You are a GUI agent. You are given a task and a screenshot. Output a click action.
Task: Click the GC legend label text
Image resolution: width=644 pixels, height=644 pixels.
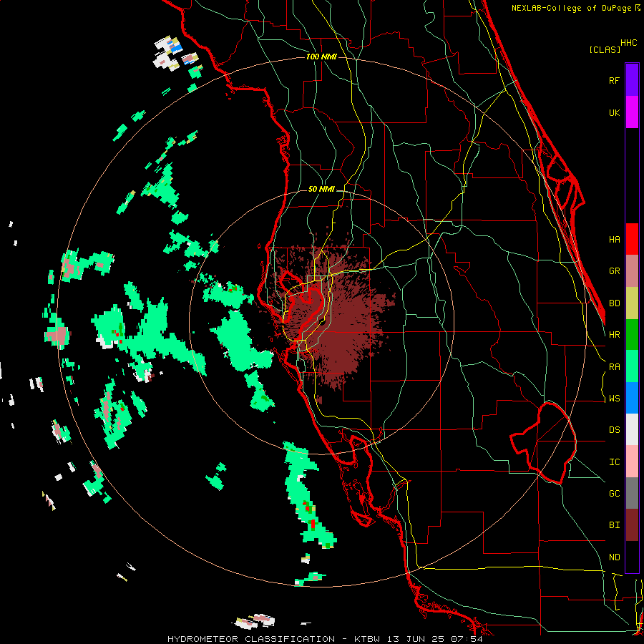(x=614, y=493)
